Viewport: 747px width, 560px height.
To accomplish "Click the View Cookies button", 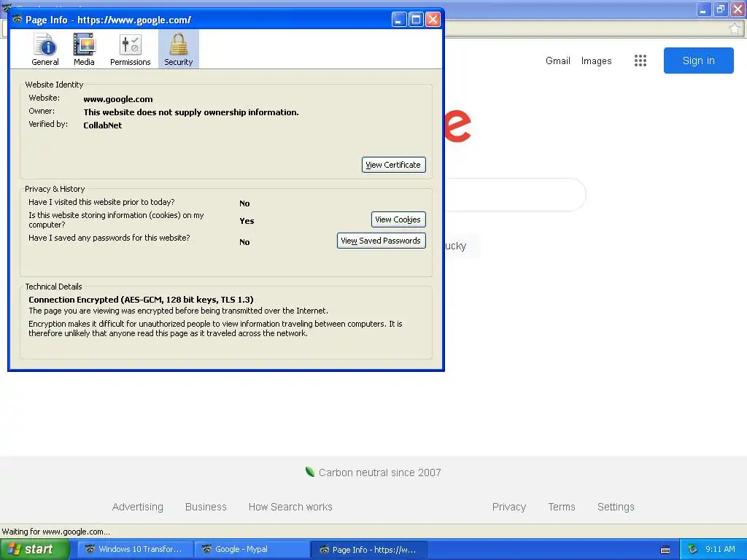I will point(398,219).
